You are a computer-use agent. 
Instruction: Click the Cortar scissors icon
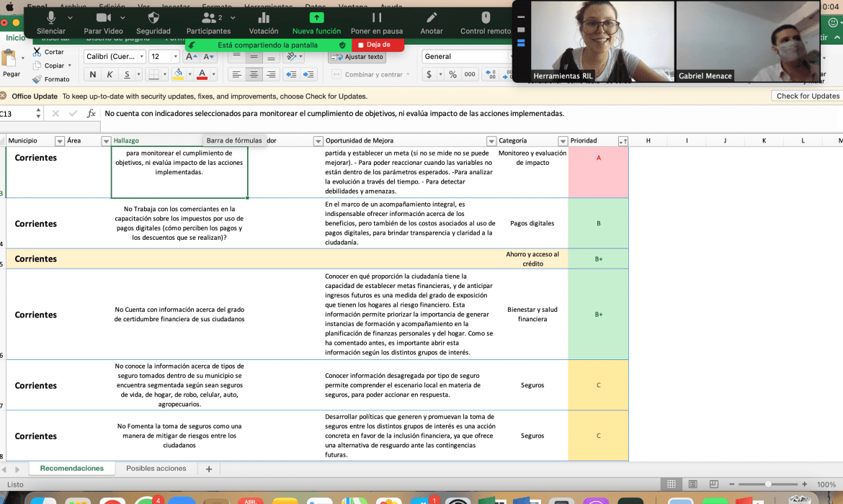coord(37,52)
